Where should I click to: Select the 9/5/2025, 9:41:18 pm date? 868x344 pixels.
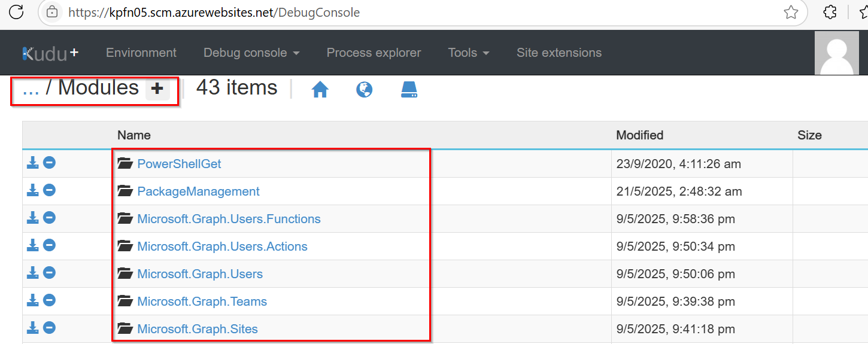click(x=676, y=328)
